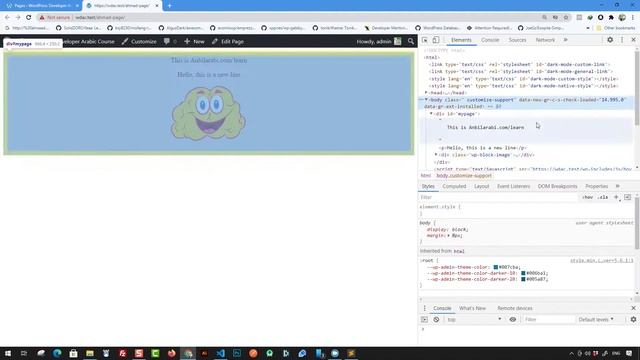Reload the current page
The height and width of the screenshot is (360, 640).
coord(29,18)
